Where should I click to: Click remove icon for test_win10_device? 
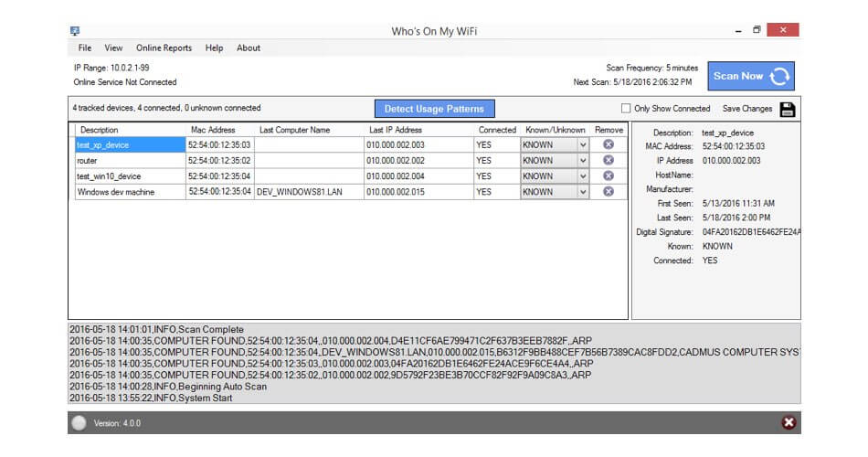[x=609, y=175]
